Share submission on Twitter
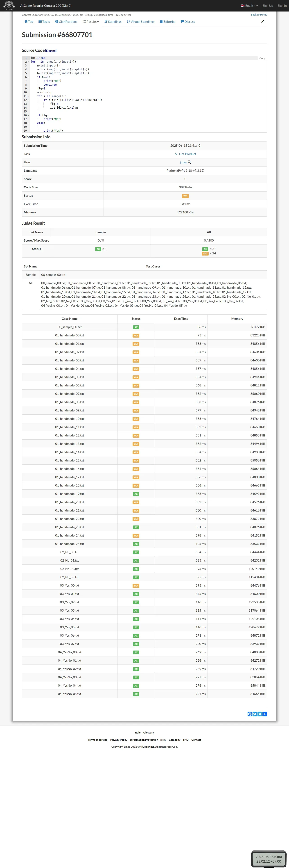Viewport: 289px width, 868px height. click(x=255, y=714)
